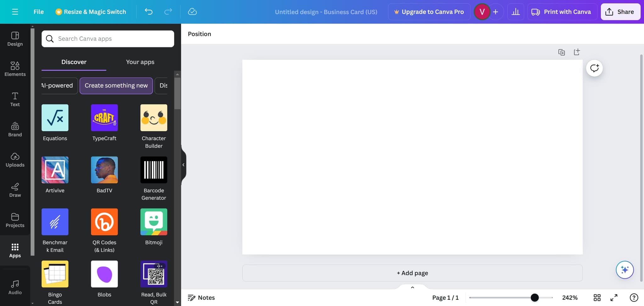Launch the Barcode Generator app
644x306 pixels.
pos(153,170)
